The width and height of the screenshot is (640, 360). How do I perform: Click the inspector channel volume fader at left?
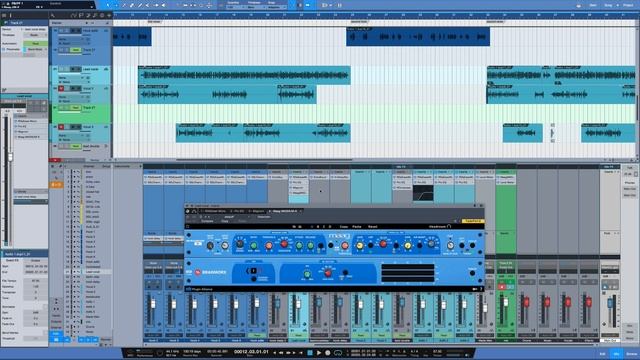(x=10, y=157)
